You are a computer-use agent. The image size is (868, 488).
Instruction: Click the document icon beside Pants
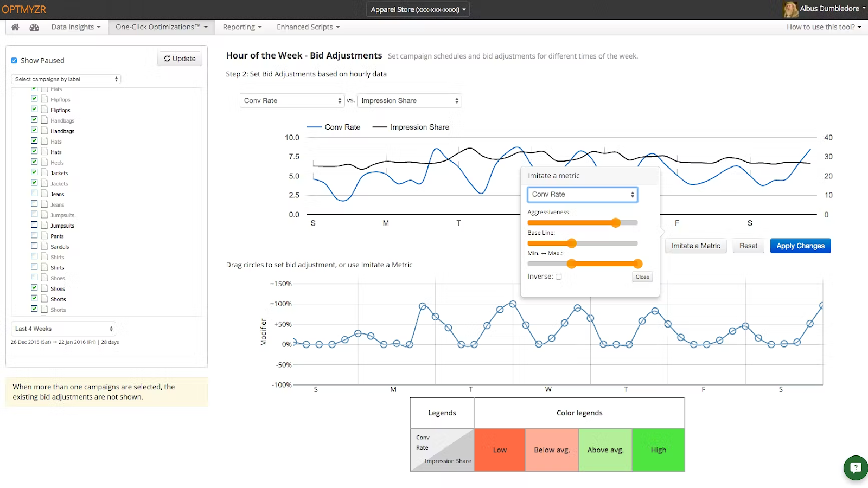point(44,236)
